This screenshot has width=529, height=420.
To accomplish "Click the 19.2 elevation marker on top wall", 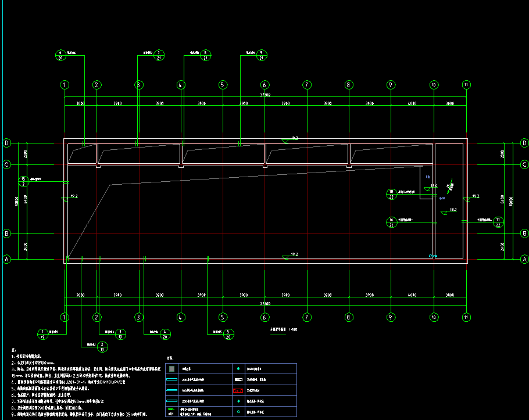I will pyautogui.click(x=286, y=140).
